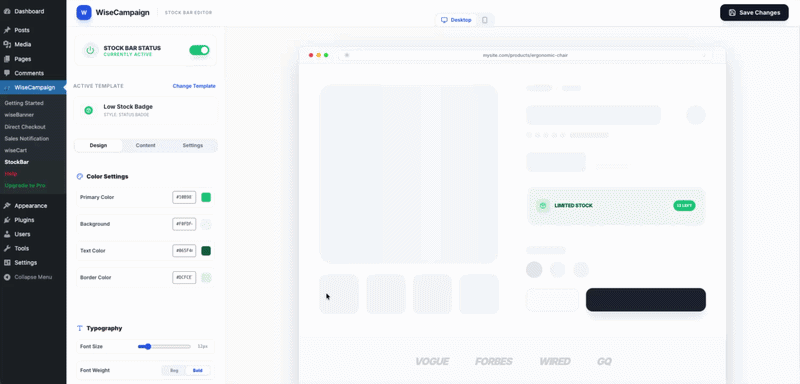Click the Pages icon in sidebar
800x384 pixels.
coord(7,59)
